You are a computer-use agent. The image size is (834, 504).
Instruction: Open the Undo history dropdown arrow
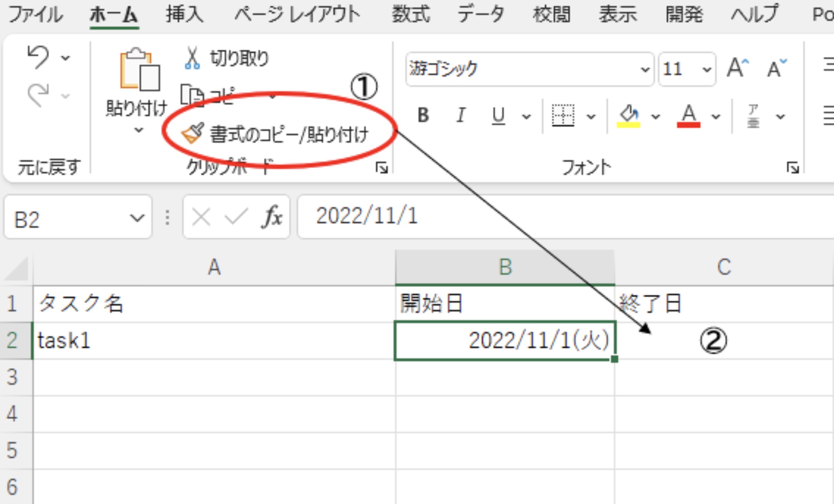click(x=66, y=58)
